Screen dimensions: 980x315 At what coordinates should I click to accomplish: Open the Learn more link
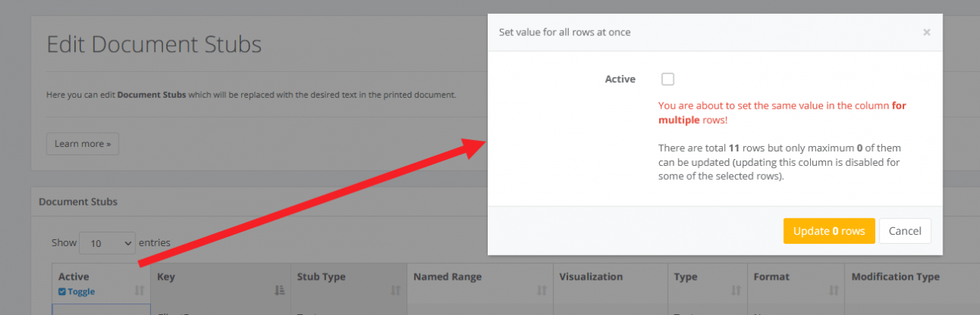pyautogui.click(x=82, y=144)
